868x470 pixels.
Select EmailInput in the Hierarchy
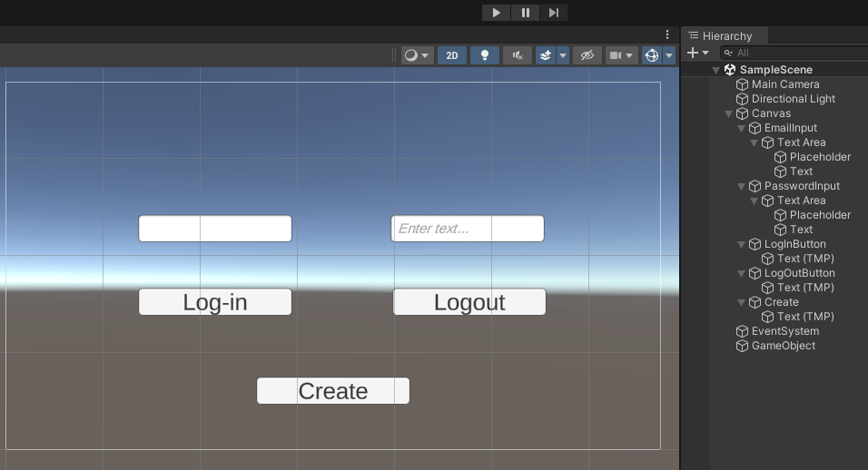click(x=790, y=128)
